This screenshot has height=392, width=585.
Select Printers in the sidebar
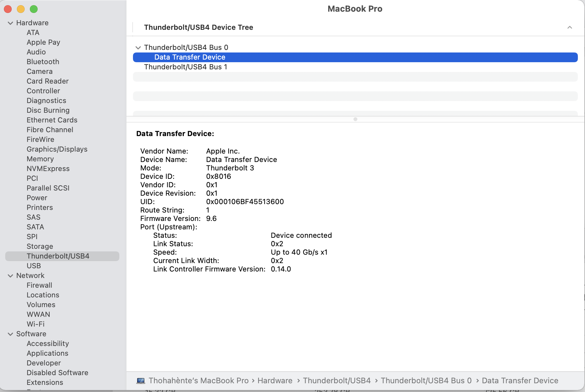(40, 208)
